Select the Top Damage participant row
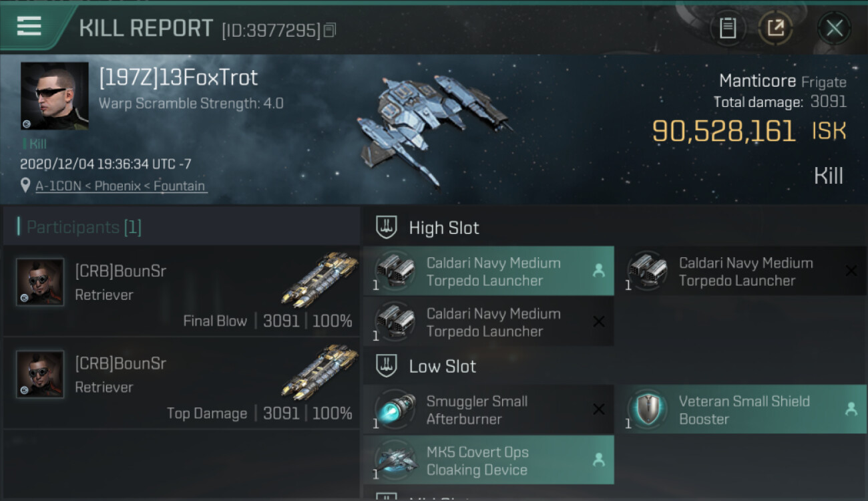This screenshot has width=868, height=501. point(182,383)
